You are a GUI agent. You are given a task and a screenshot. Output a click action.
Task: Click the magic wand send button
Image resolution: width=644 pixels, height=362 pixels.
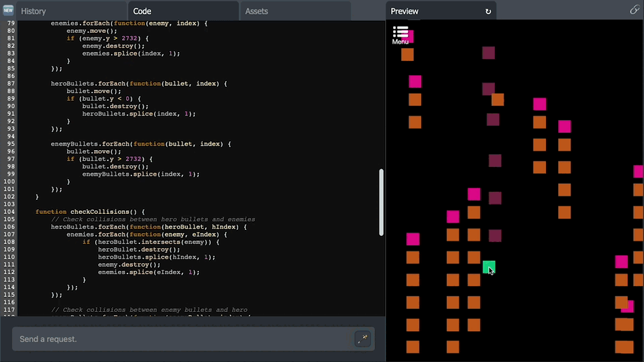(x=362, y=339)
